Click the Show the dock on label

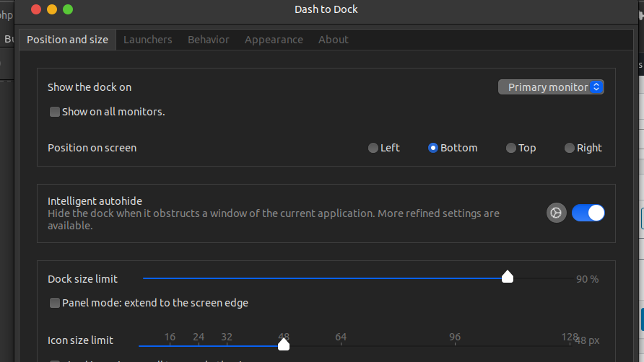[90, 87]
